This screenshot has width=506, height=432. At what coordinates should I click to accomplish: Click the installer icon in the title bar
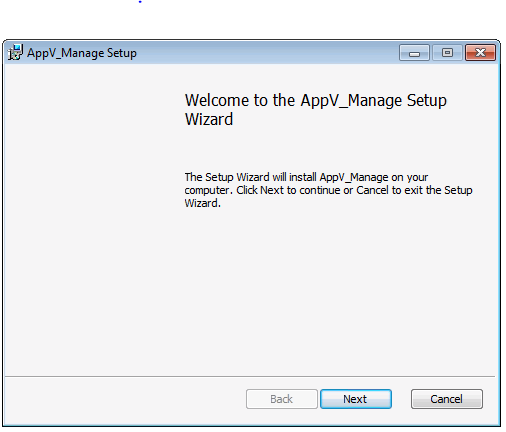(15, 52)
